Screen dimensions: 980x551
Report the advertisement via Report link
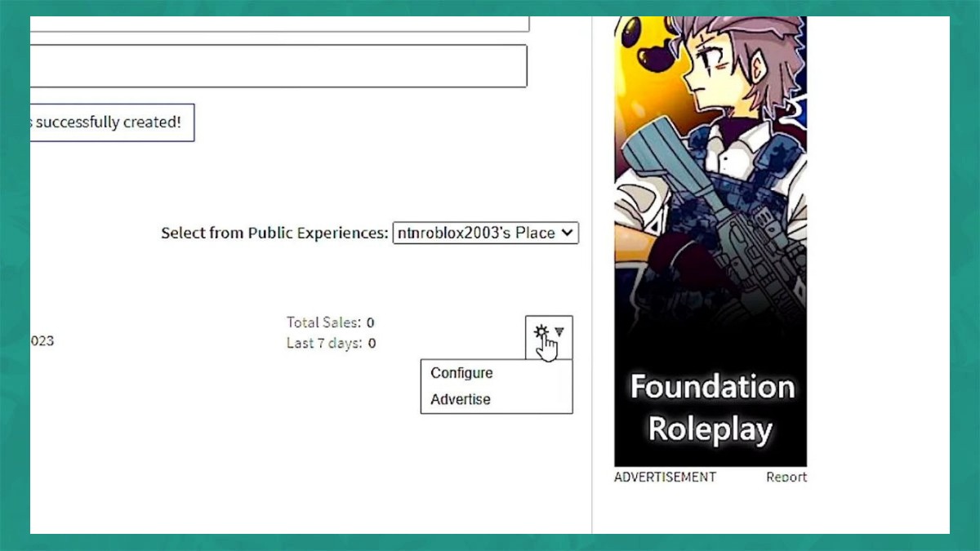(x=786, y=477)
